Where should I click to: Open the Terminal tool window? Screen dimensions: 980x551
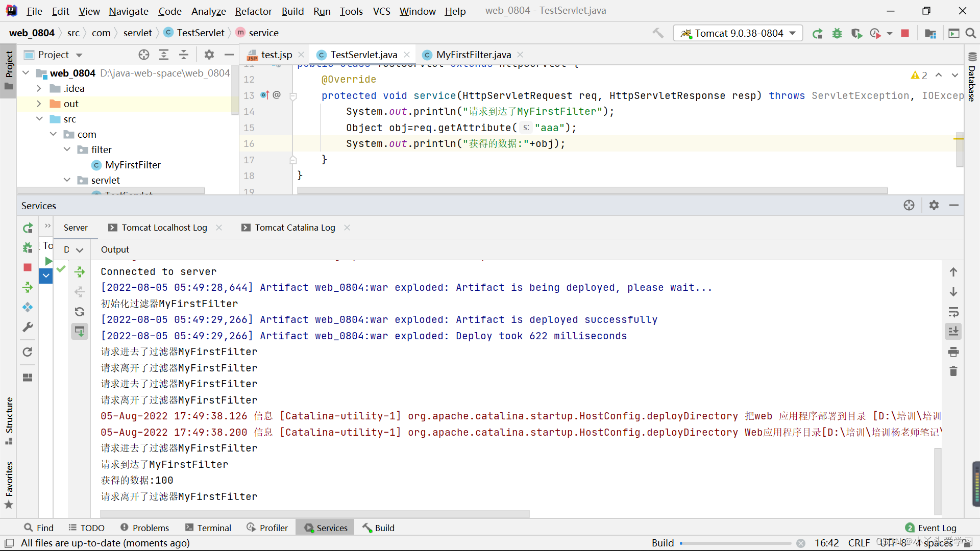(x=208, y=528)
